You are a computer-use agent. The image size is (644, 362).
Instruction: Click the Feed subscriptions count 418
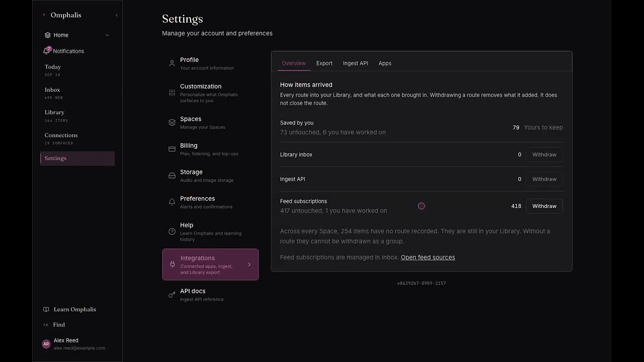coord(516,206)
